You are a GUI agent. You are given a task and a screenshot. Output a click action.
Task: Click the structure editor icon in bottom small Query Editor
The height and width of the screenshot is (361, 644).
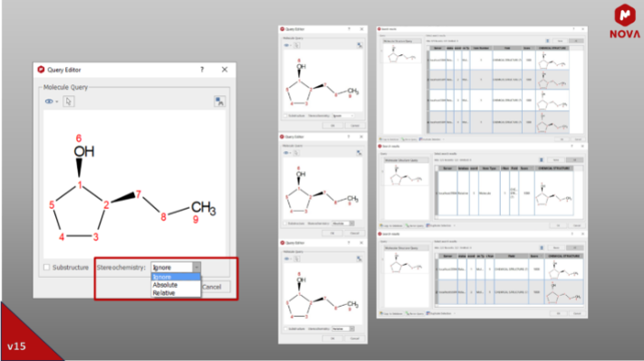tap(359, 259)
